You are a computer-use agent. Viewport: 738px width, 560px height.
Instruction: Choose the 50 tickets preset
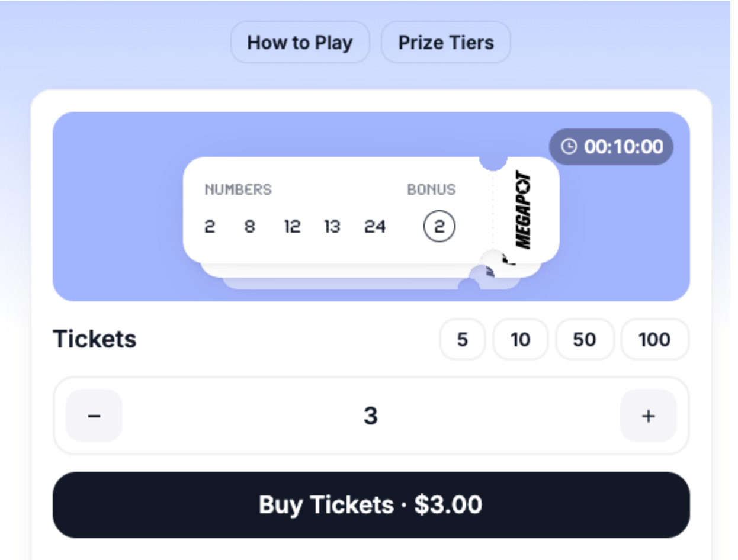[584, 340]
